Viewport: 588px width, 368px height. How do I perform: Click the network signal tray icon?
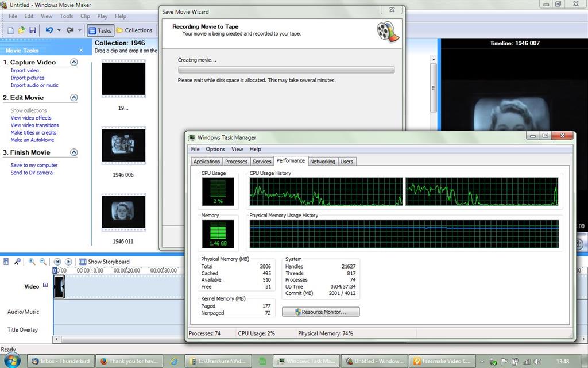tap(526, 362)
